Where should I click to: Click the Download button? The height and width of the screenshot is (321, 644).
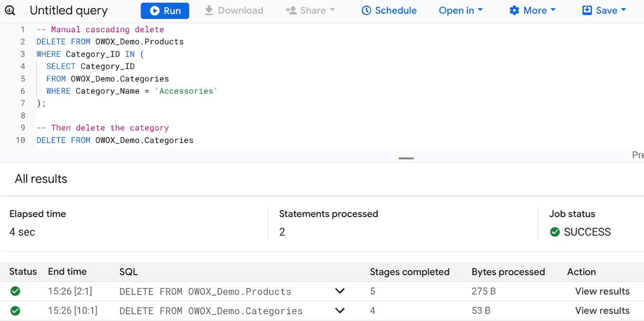click(234, 10)
